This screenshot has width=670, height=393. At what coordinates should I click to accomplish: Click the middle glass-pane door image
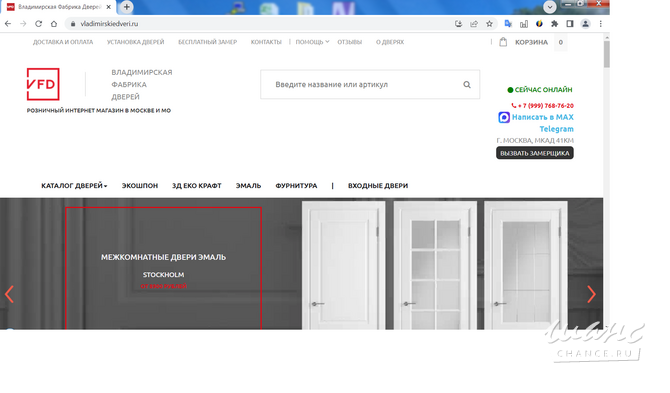435,265
